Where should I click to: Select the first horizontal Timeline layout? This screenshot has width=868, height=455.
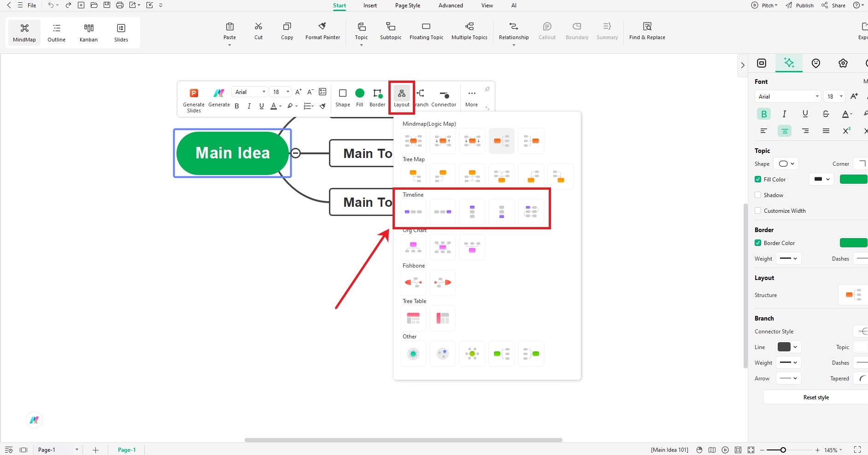pos(413,212)
